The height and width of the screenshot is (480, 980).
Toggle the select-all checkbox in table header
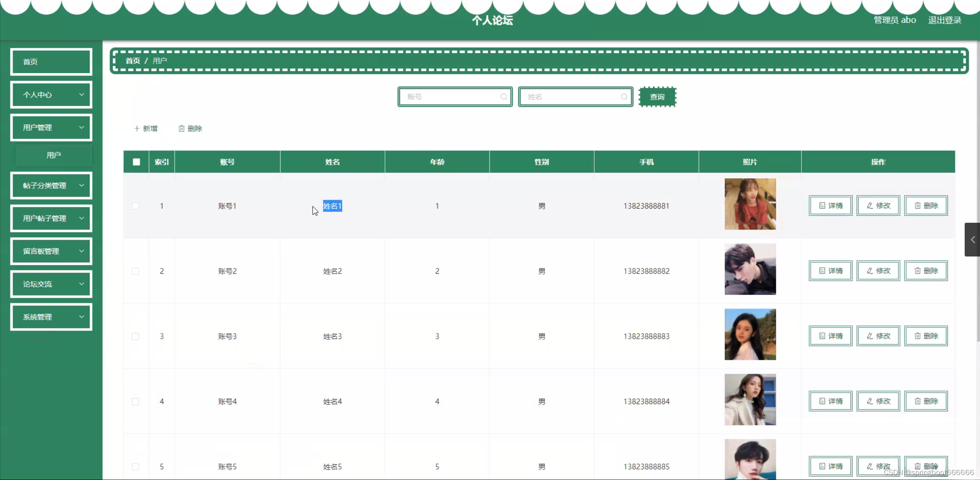136,162
